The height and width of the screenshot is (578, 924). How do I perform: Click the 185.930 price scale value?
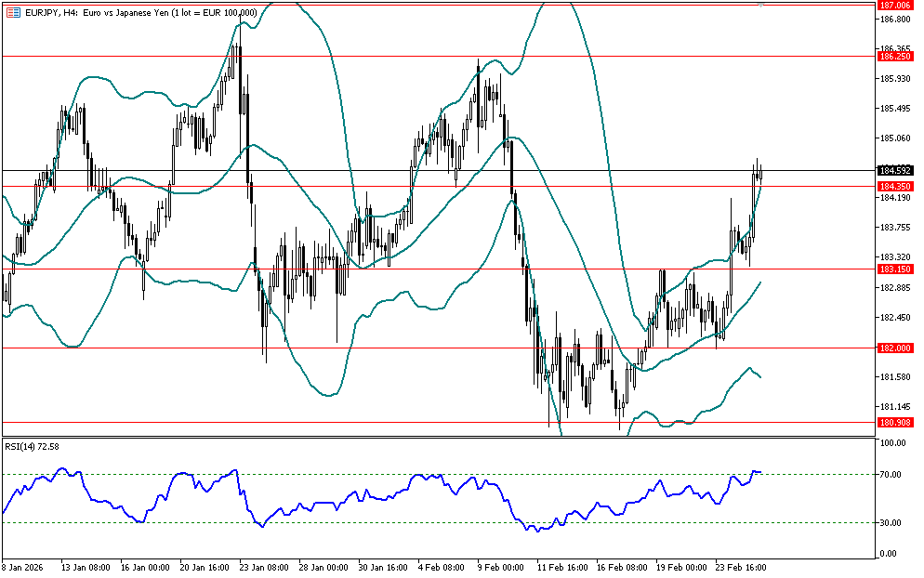894,79
